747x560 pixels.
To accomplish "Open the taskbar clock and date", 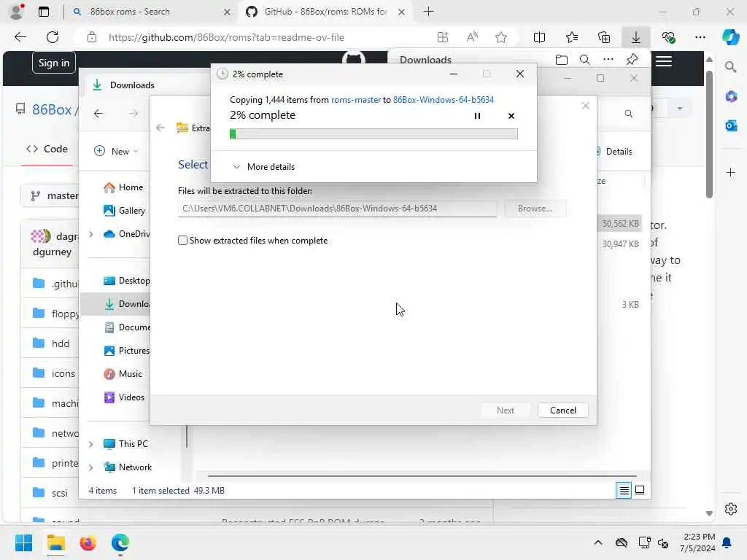I will point(697,542).
